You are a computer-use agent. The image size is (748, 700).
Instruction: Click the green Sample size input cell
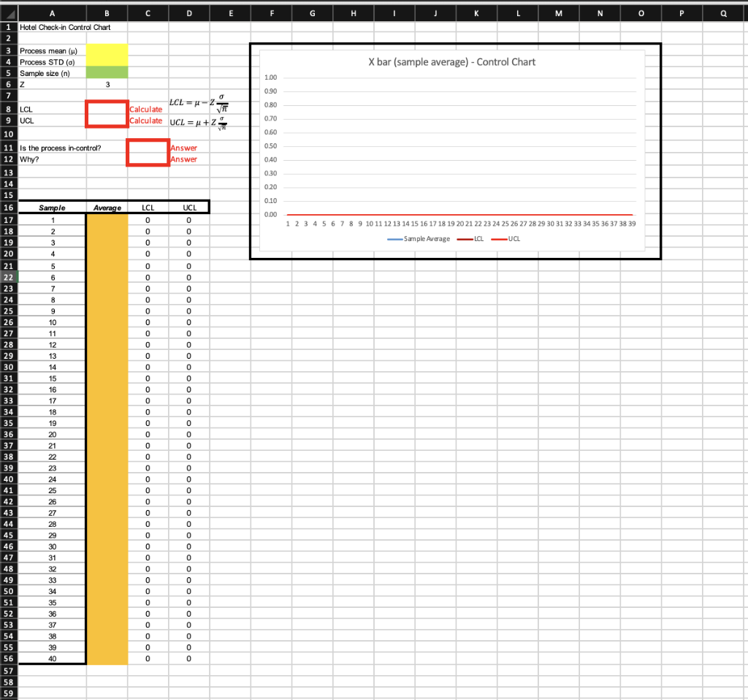107,72
